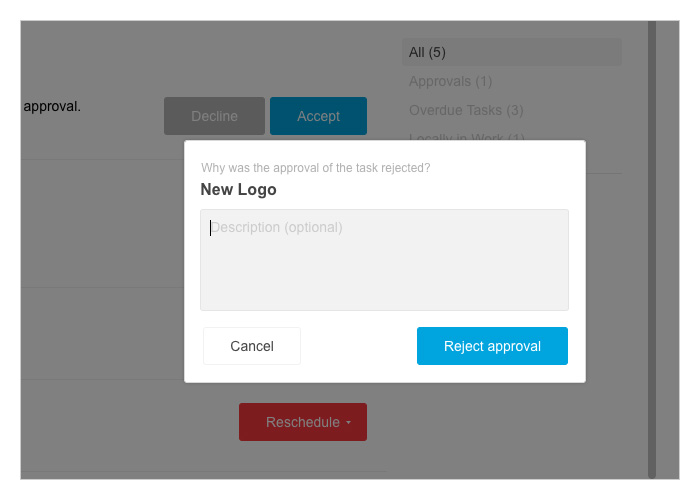Click the New Logo task title
Screen dimensions: 700x500
coord(238,189)
